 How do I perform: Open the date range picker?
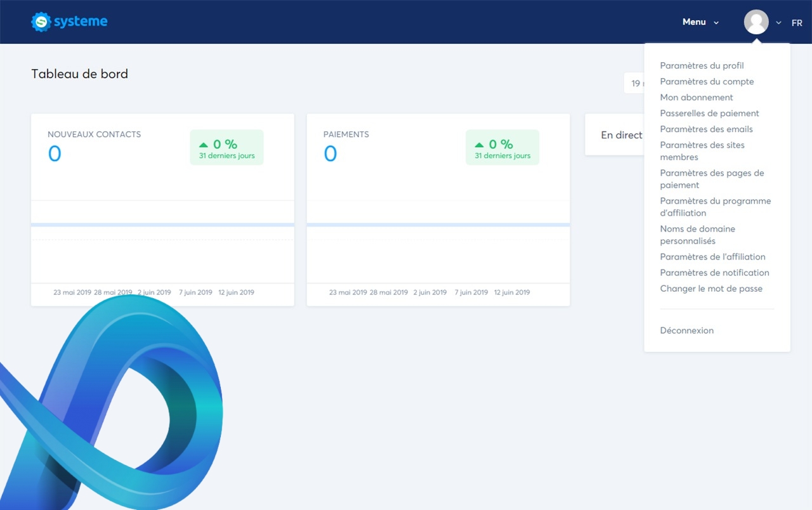pyautogui.click(x=634, y=83)
